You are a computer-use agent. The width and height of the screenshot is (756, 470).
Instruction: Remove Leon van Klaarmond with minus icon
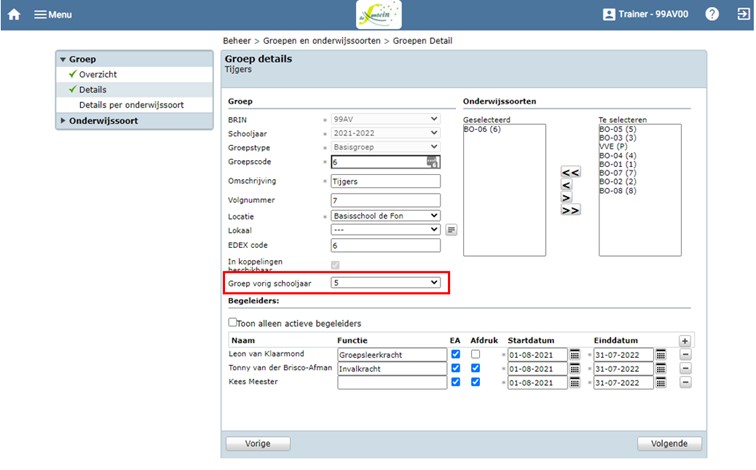[x=685, y=355]
